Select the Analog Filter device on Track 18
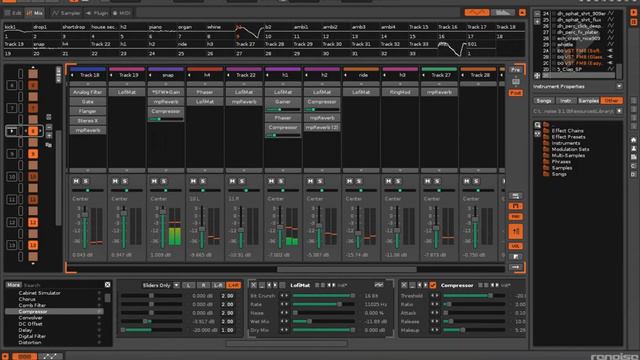This screenshot has height=360, width=640. click(x=88, y=92)
